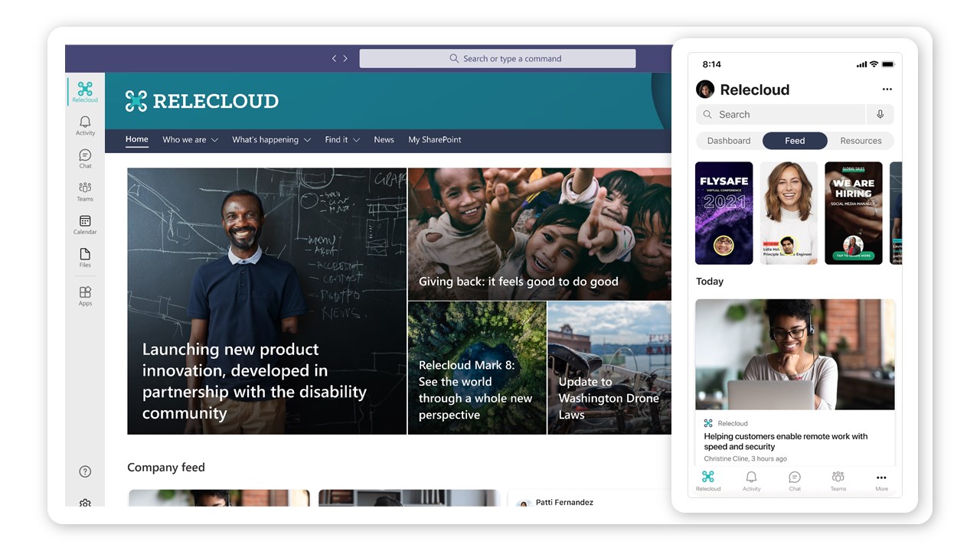The width and height of the screenshot is (980, 551).
Task: Open My SharePoint navigation item
Action: (435, 140)
